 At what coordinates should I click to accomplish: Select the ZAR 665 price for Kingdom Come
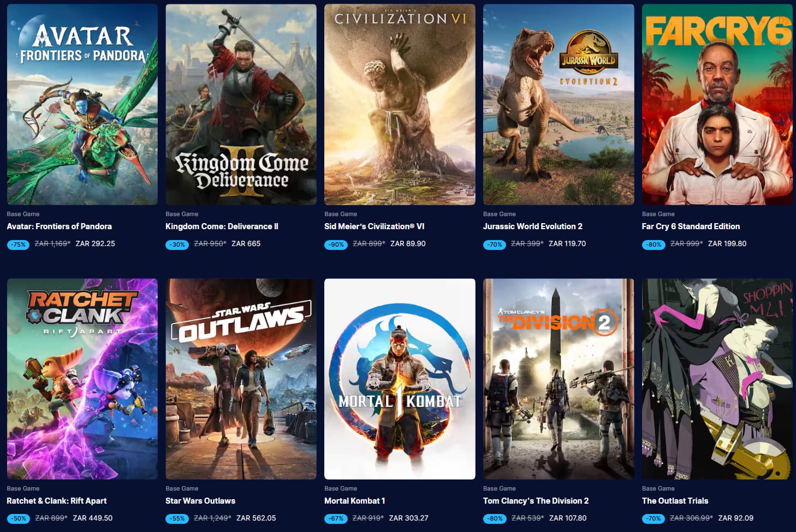click(x=246, y=244)
